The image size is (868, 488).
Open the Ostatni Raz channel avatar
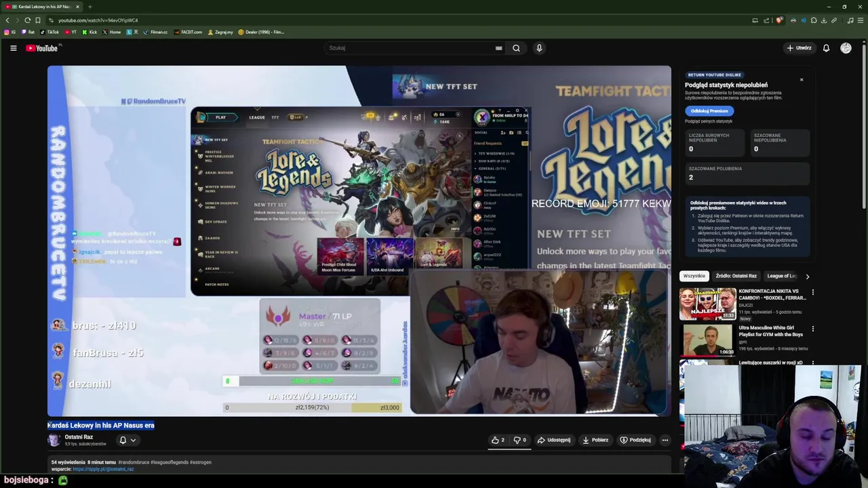tap(54, 440)
